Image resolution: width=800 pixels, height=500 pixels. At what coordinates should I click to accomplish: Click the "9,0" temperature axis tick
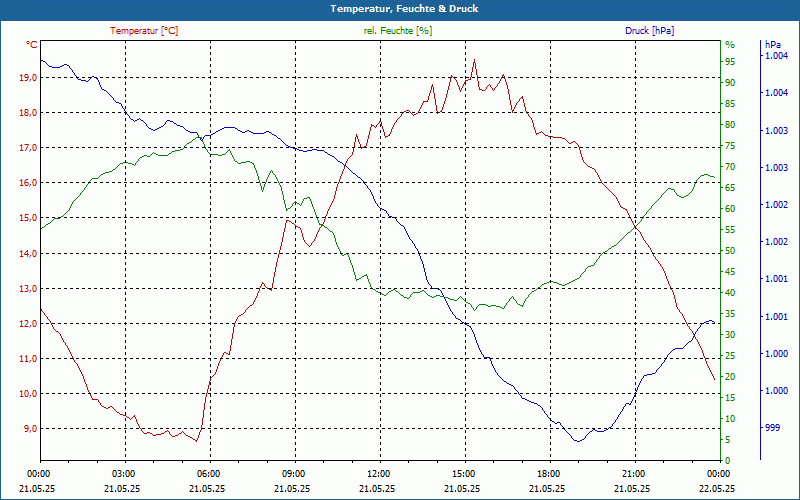click(x=31, y=429)
